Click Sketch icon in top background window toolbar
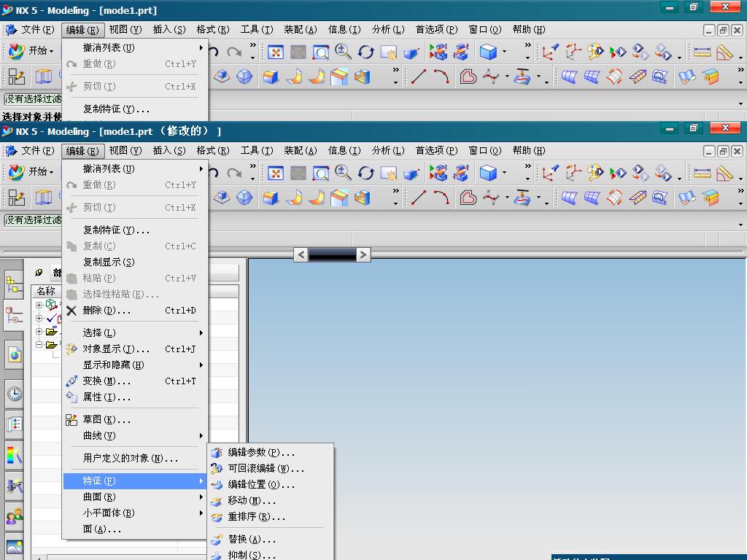Screen dimensions: 747x560 16,77
